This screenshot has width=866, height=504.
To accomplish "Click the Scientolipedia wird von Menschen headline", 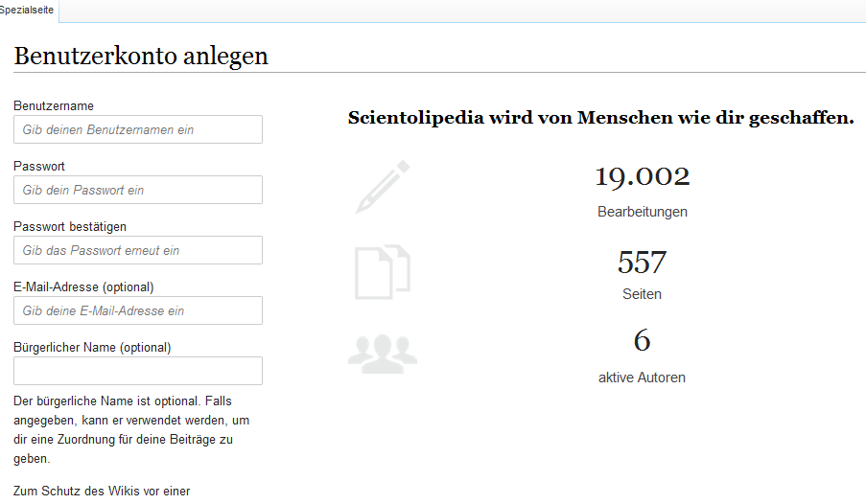I will tap(601, 118).
